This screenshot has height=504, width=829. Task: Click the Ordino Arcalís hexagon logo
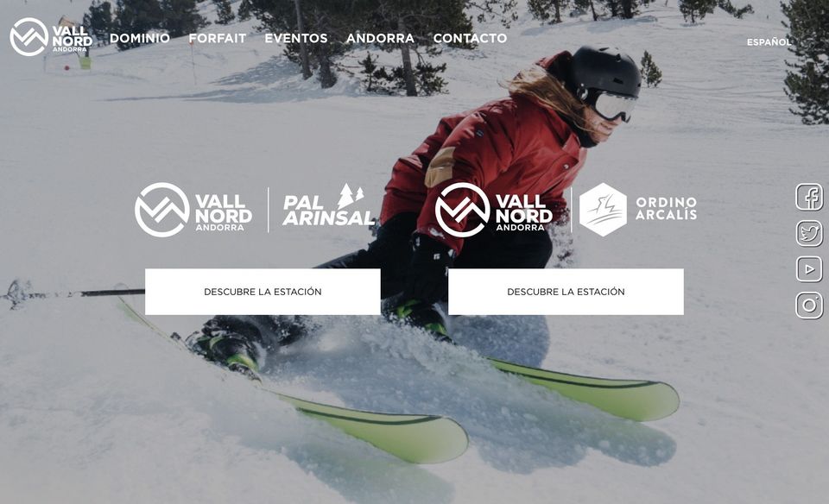tap(603, 210)
